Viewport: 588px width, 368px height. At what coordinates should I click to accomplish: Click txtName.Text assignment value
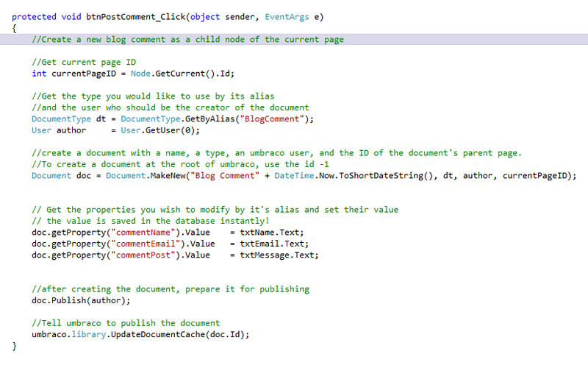(270, 233)
